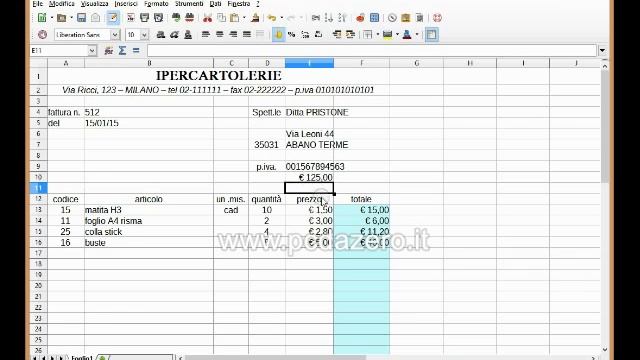Select row 13 header

(x=38, y=210)
